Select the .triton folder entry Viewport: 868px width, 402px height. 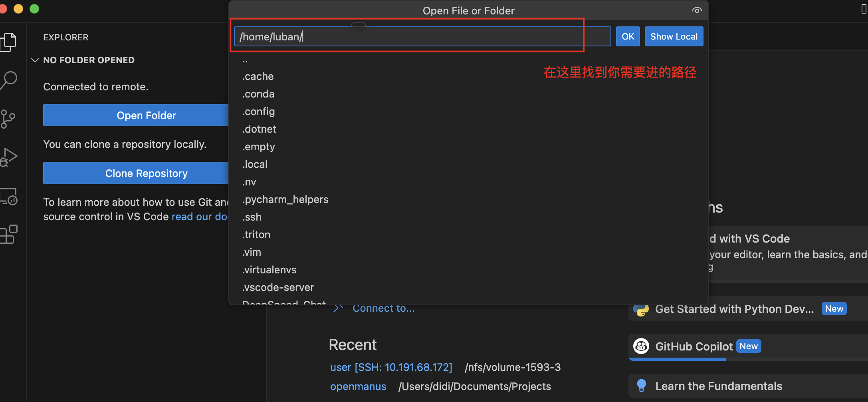click(x=469, y=235)
